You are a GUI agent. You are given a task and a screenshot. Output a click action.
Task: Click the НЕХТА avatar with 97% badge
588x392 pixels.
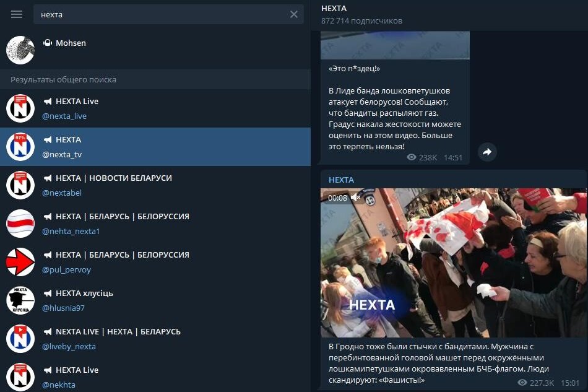[x=20, y=147]
